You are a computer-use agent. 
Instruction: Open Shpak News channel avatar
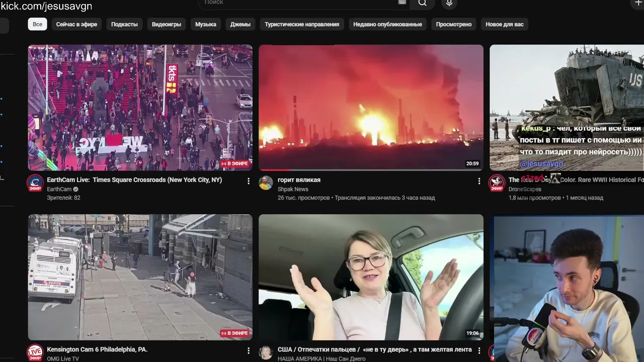[266, 183]
